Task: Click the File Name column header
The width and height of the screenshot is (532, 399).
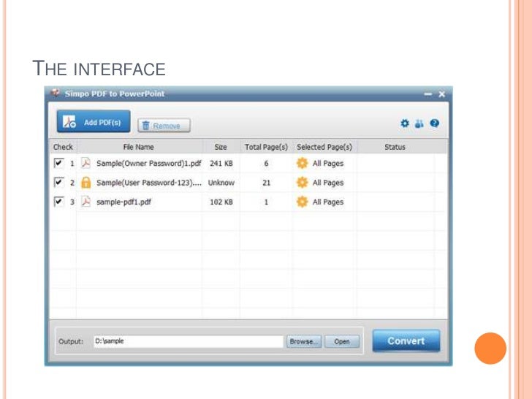Action: click(x=138, y=147)
